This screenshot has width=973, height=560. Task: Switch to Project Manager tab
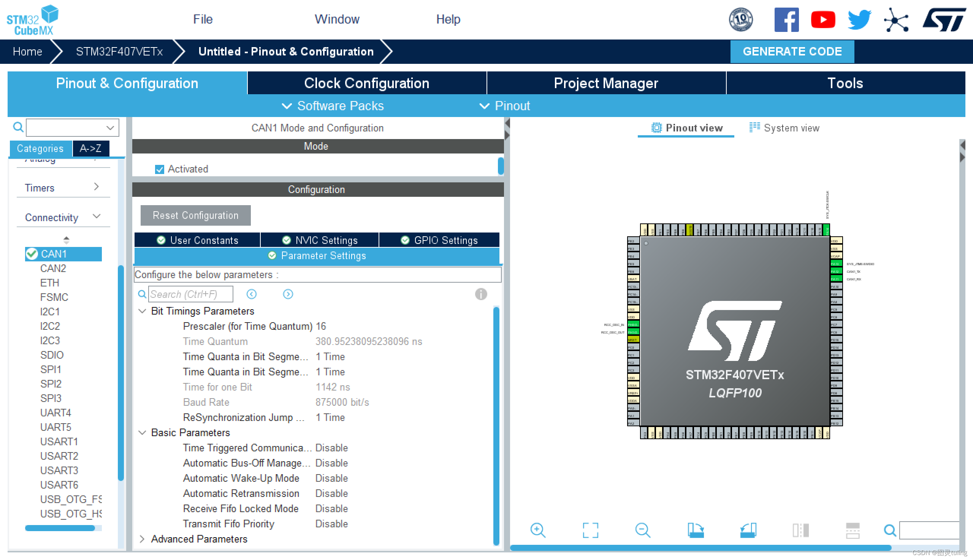pyautogui.click(x=606, y=83)
